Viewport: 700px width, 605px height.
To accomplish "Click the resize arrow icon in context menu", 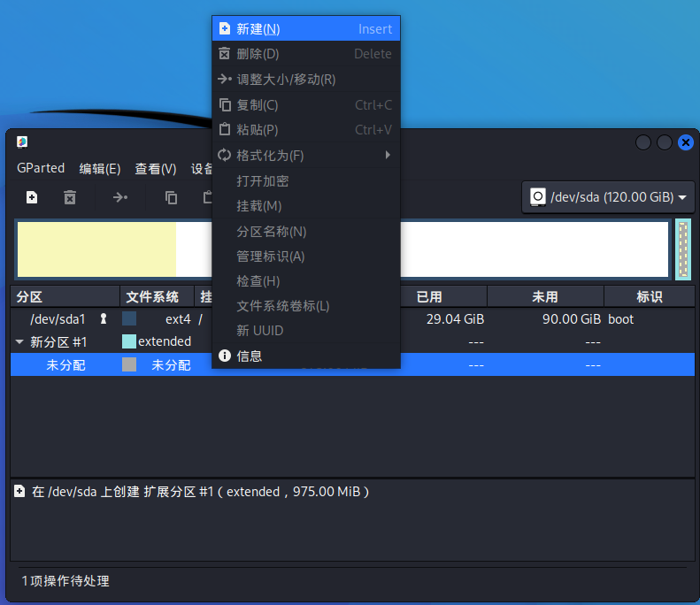I will coord(225,79).
